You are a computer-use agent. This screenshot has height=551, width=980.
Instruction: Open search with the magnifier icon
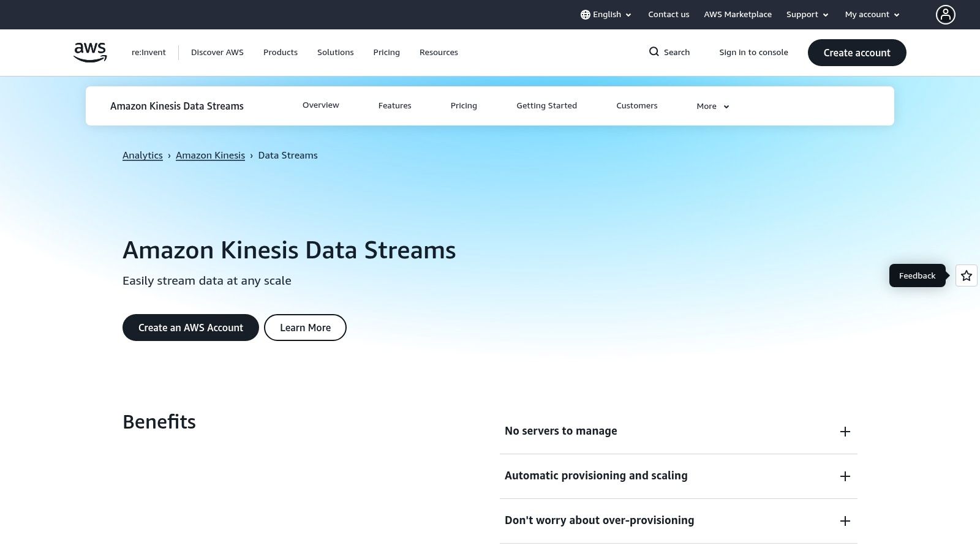[654, 52]
